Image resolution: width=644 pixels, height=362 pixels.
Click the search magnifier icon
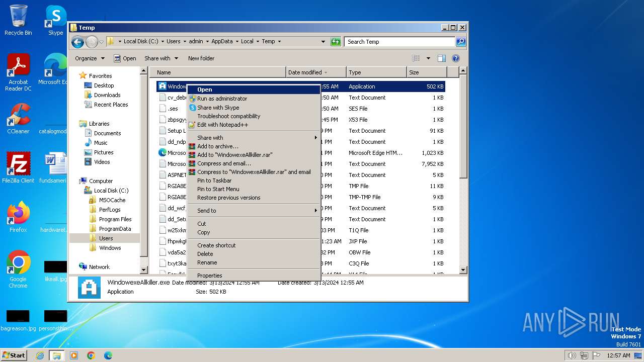pos(460,42)
